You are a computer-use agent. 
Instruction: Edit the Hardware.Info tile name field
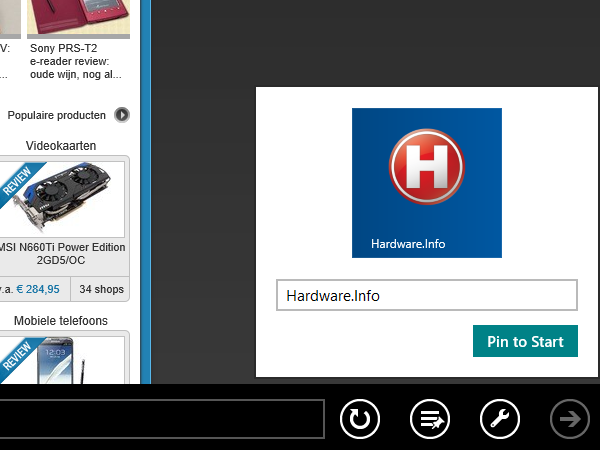[427, 295]
